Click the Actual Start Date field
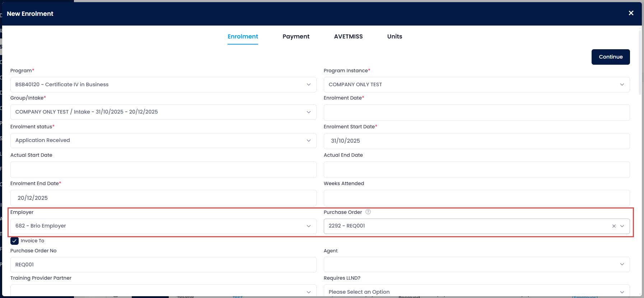 tap(163, 170)
